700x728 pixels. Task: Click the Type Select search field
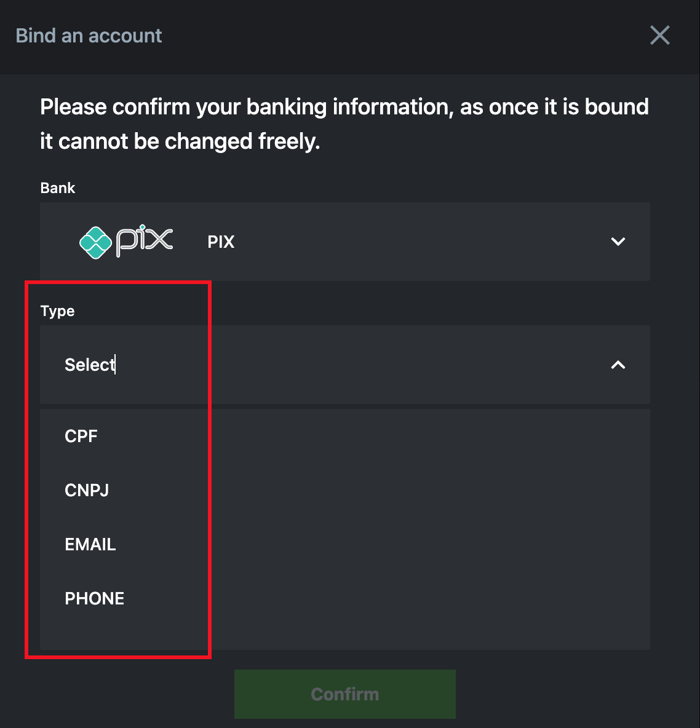(x=308, y=365)
